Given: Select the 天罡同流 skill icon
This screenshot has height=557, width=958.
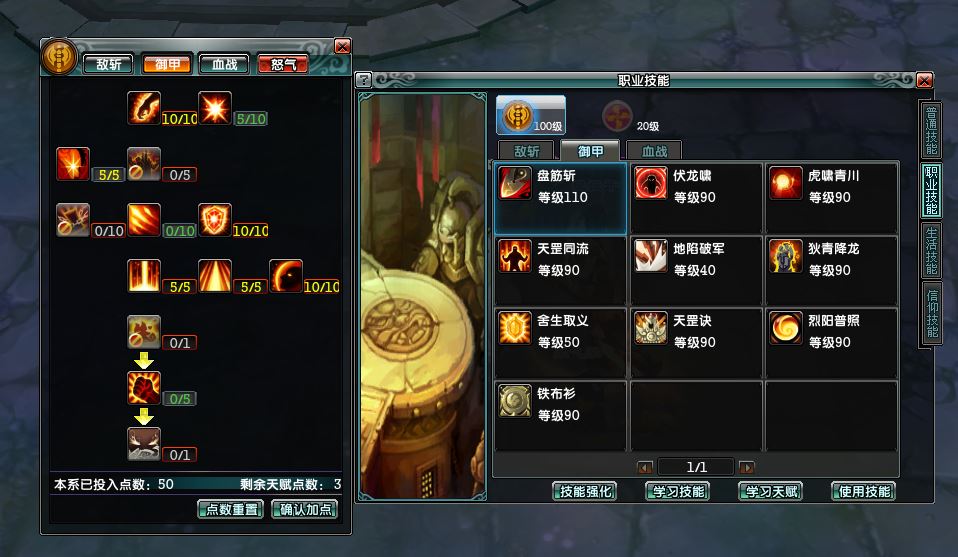Looking at the screenshot, I should point(515,255).
